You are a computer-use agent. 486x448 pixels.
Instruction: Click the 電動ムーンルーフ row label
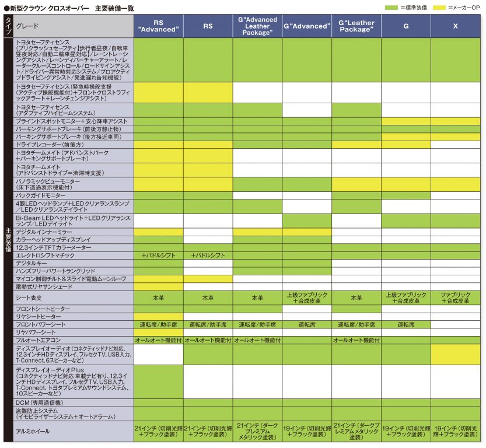point(73,279)
